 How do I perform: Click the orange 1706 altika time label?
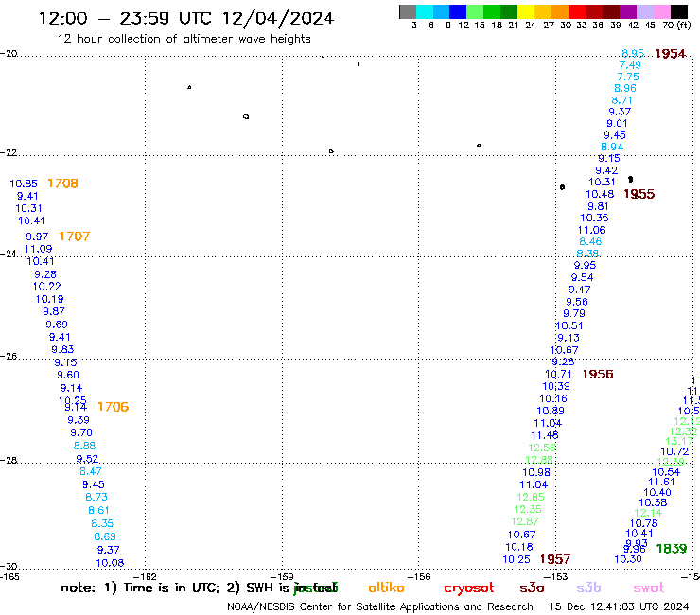click(113, 407)
